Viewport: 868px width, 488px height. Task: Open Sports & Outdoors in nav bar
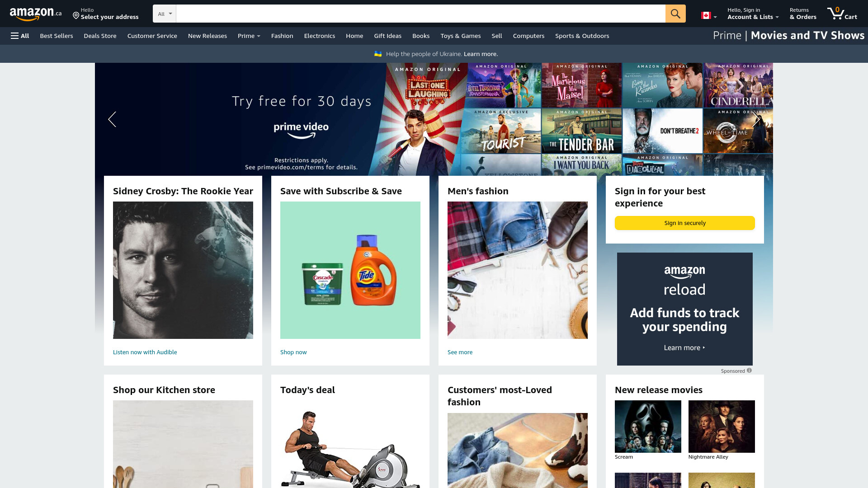point(582,36)
